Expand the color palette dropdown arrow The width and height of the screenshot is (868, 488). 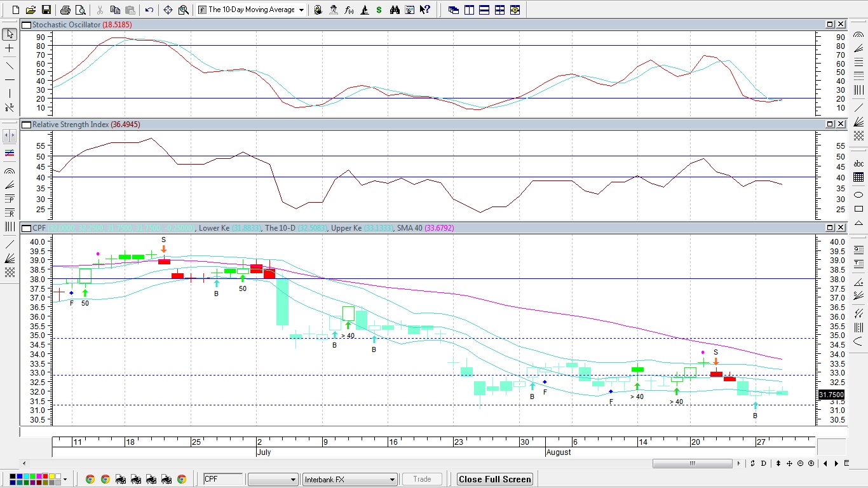(x=65, y=479)
